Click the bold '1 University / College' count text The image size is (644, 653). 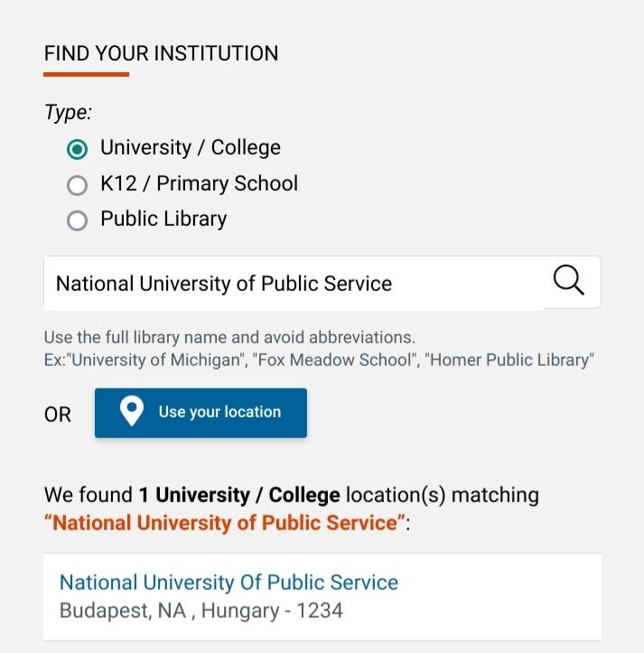pyautogui.click(x=239, y=495)
